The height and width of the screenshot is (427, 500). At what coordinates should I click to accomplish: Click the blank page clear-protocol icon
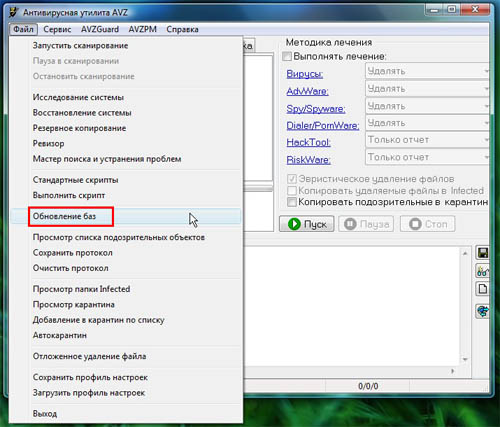(x=482, y=289)
